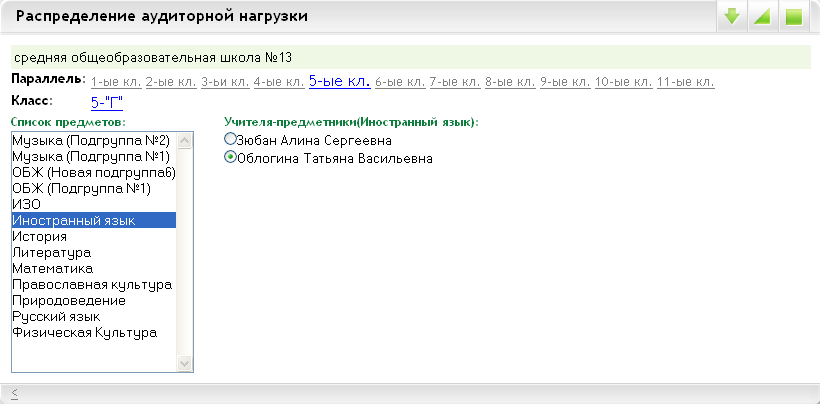Open the selected 5-ые кл. parallel
This screenshot has height=404, width=820.
click(x=340, y=81)
